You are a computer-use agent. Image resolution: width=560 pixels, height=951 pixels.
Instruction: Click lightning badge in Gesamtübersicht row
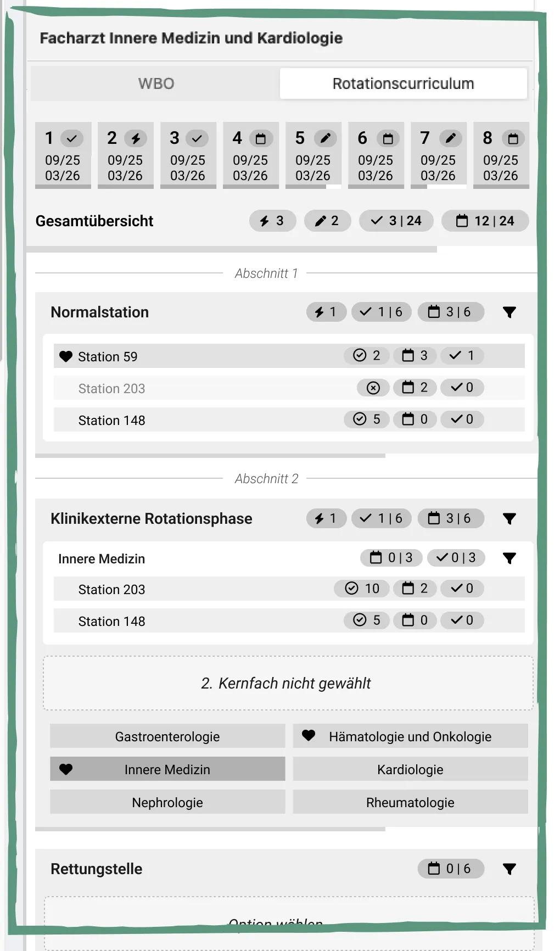click(x=272, y=221)
